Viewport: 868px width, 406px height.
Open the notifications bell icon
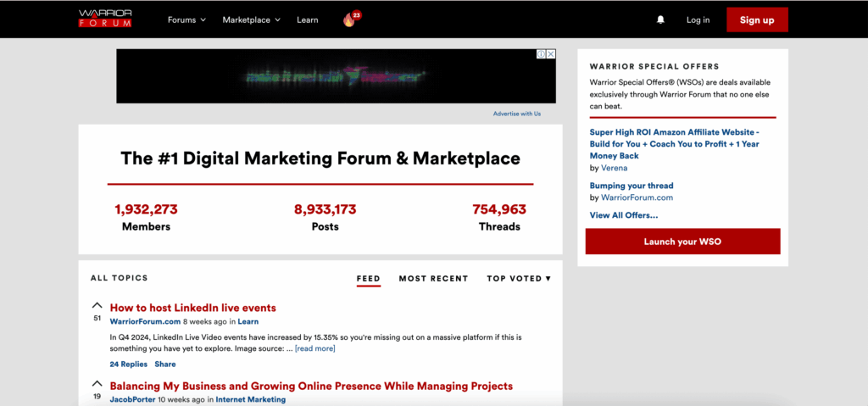(x=660, y=20)
